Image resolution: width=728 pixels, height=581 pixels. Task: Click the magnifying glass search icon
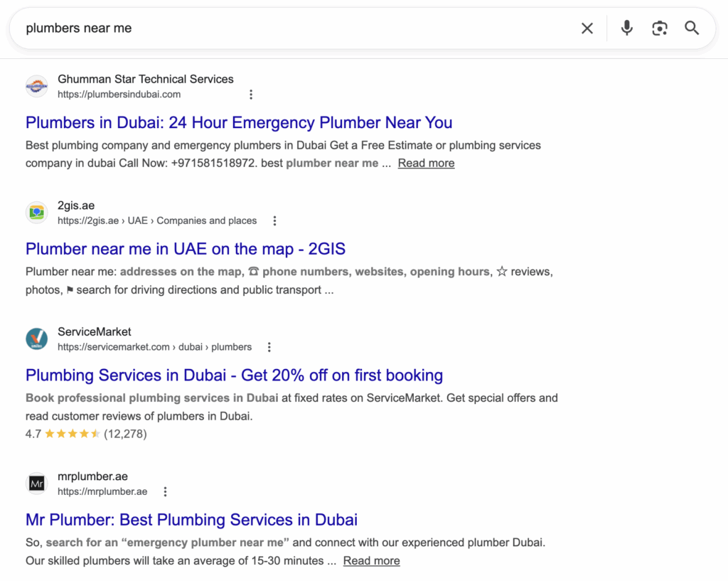tap(692, 28)
